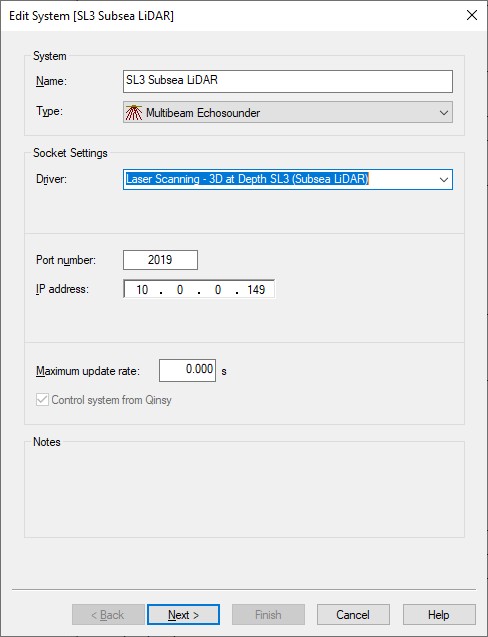Click the Cancel button
Screen dimensions: 488x637
pyautogui.click(x=353, y=615)
